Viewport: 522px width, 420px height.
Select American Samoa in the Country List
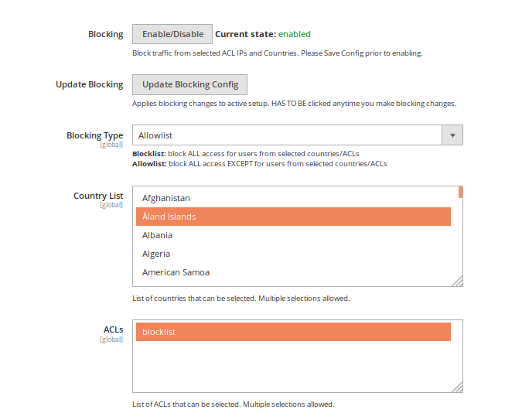(x=176, y=272)
